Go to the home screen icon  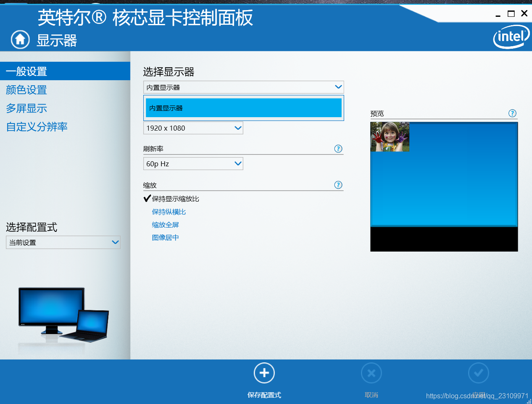click(x=20, y=39)
